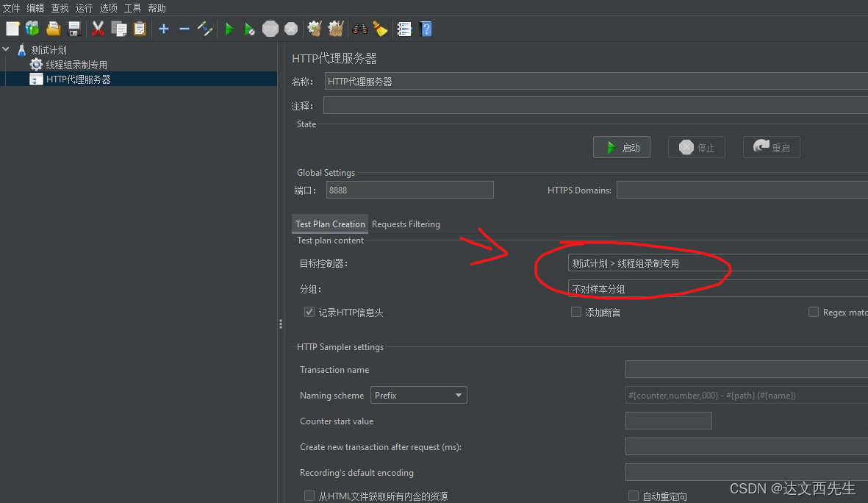The height and width of the screenshot is (503, 868).
Task: Select 测试计划 root tree item
Action: point(49,50)
